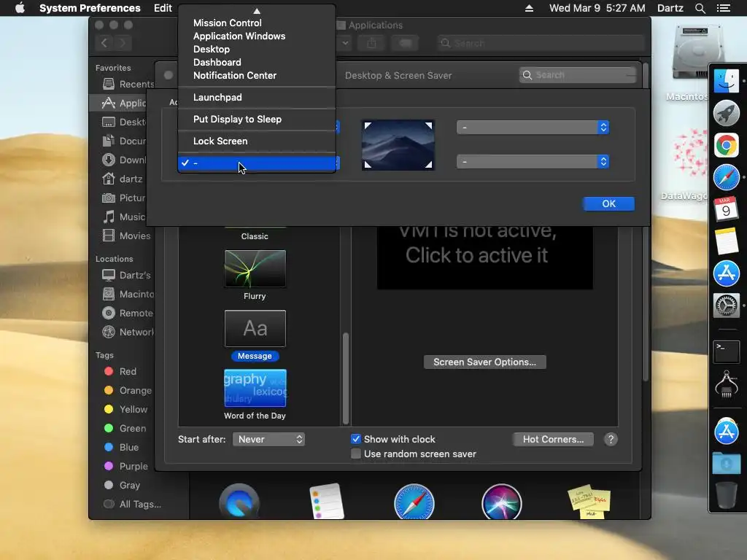Select the Gray tag in Finder

click(122, 485)
